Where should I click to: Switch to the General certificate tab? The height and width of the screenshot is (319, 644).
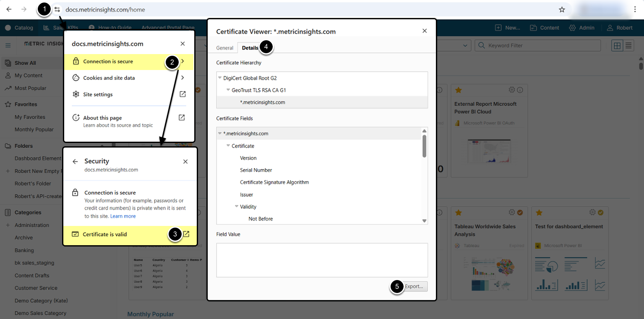(224, 48)
